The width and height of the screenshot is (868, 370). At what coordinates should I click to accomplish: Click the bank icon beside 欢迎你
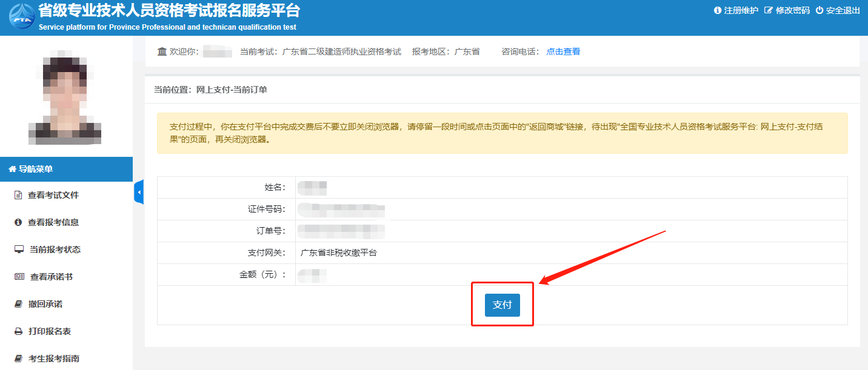point(162,51)
